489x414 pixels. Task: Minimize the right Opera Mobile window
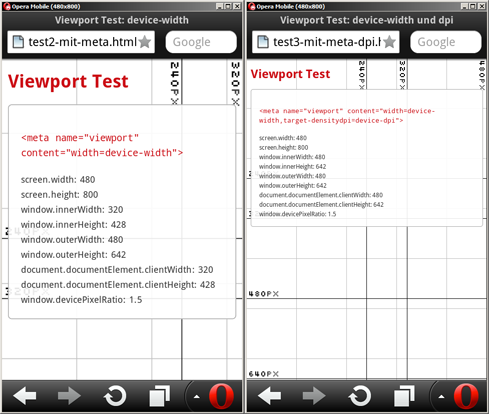point(464,6)
